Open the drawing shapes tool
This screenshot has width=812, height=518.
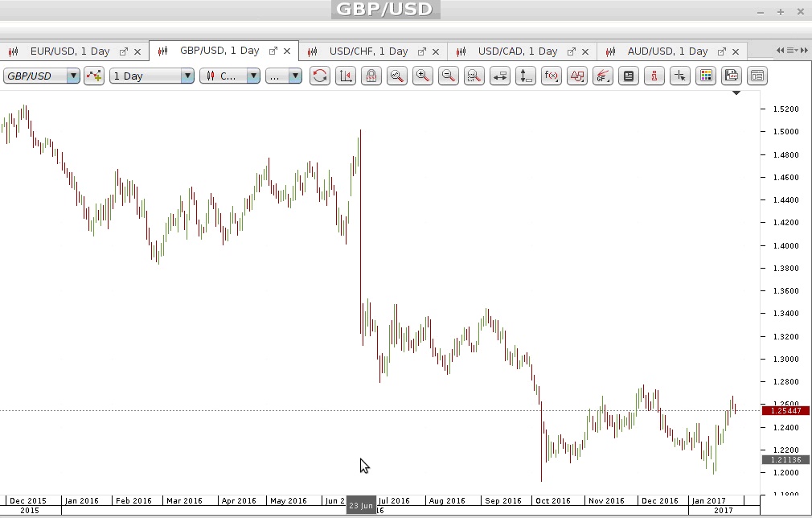tap(577, 76)
